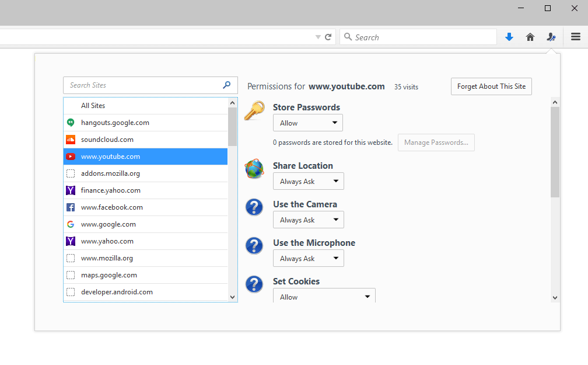Click question icon beside Set Cookies
Image resolution: width=588 pixels, height=365 pixels.
(x=254, y=284)
